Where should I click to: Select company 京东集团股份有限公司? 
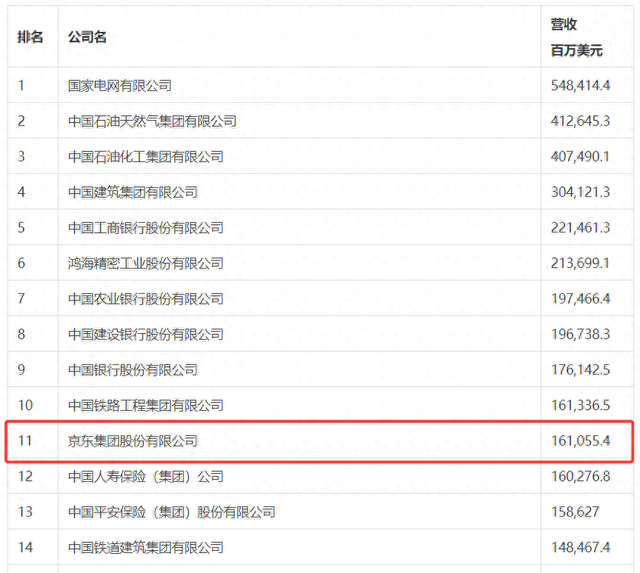tap(133, 441)
